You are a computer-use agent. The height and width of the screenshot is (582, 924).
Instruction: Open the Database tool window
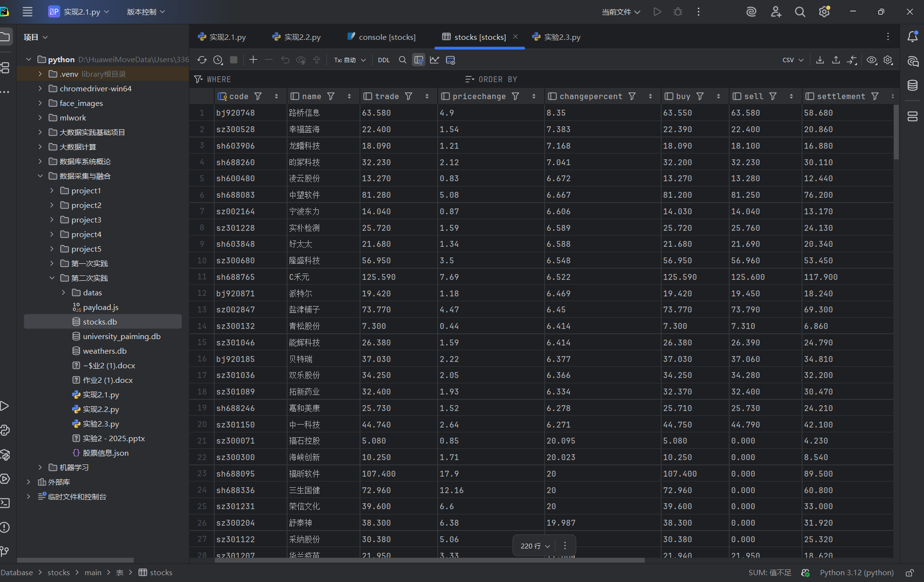[913, 86]
